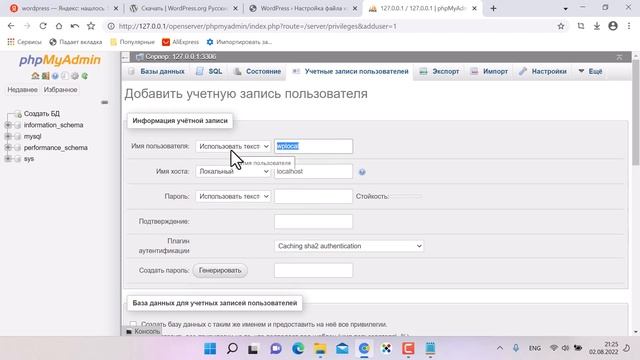640x360 pixels.
Task: Click the browser home button
Action: 59,26
